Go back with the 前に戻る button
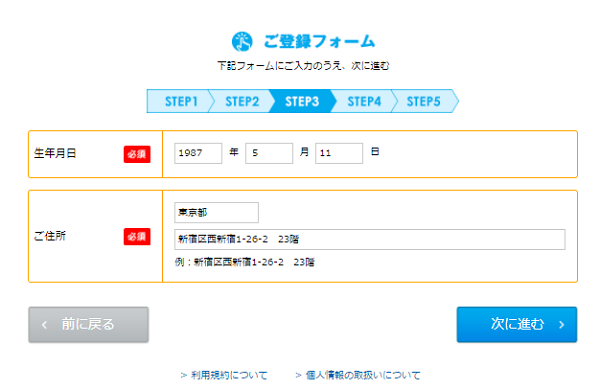This screenshot has width=600, height=389. (88, 325)
